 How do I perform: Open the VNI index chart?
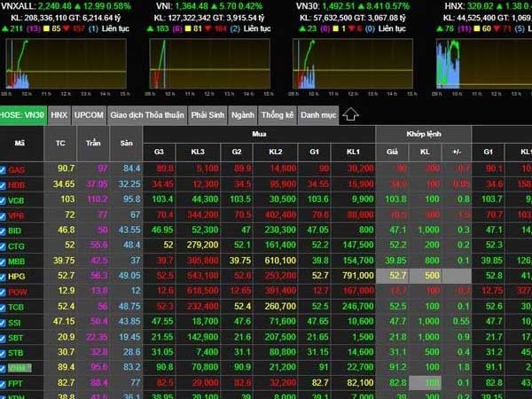(209, 64)
